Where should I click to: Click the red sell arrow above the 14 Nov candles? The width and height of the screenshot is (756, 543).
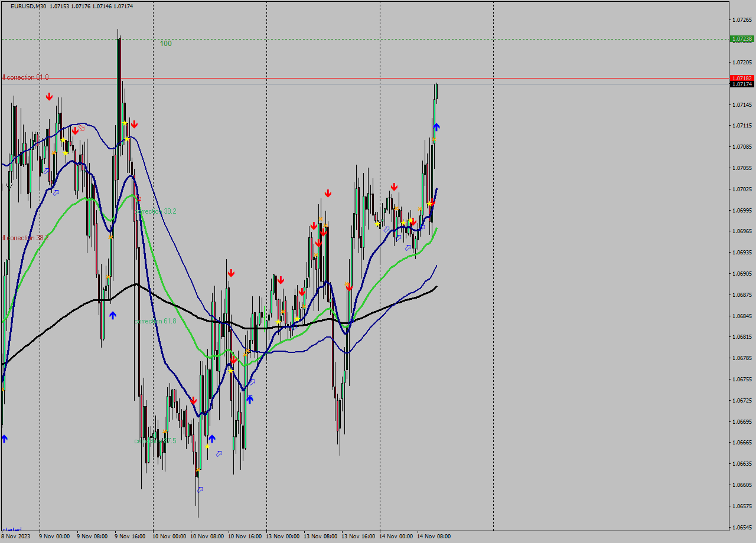(395, 186)
